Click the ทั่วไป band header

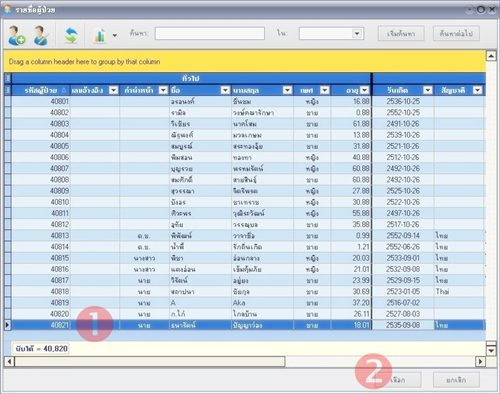pyautogui.click(x=191, y=78)
